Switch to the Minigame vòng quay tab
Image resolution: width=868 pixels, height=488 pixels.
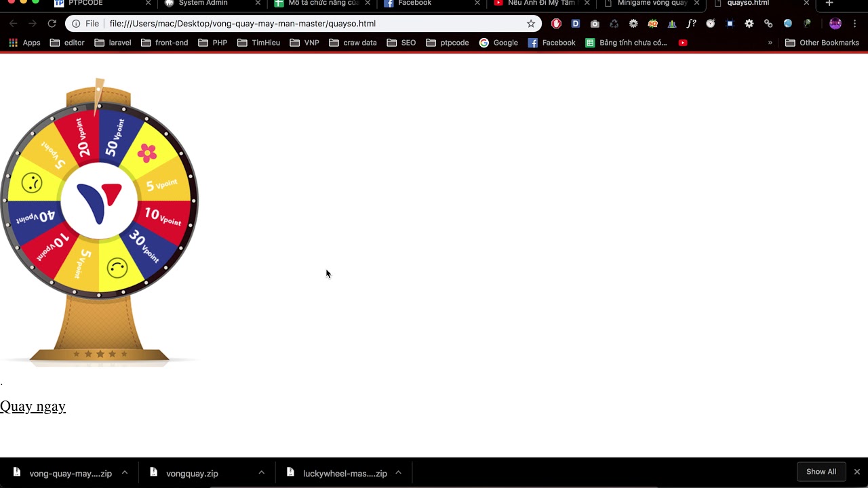coord(651,3)
